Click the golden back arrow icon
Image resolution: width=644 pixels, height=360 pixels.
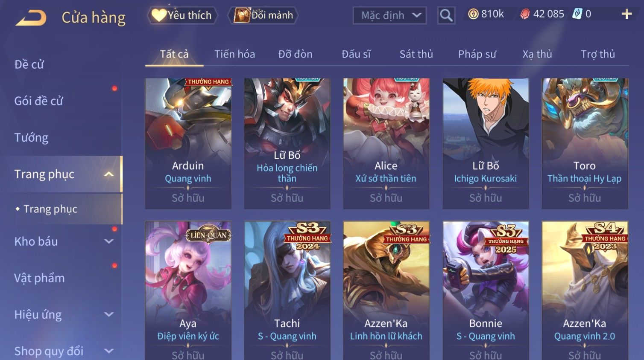[x=31, y=18]
